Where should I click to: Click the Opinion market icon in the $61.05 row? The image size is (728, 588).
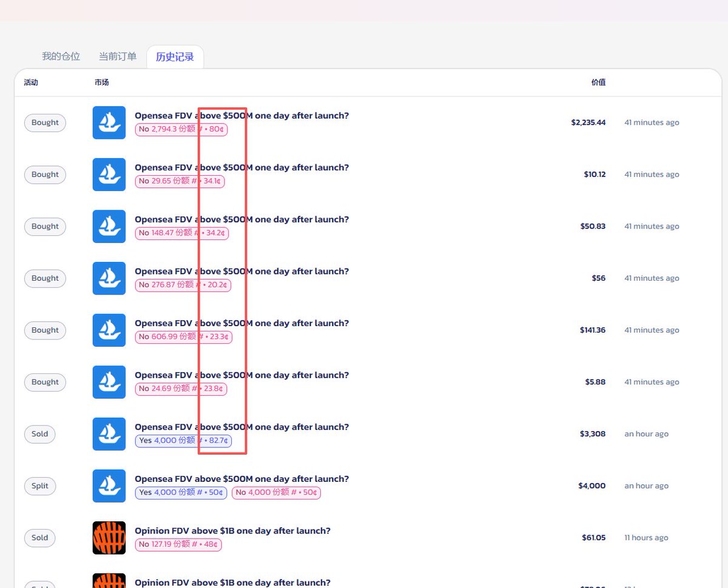pyautogui.click(x=109, y=538)
